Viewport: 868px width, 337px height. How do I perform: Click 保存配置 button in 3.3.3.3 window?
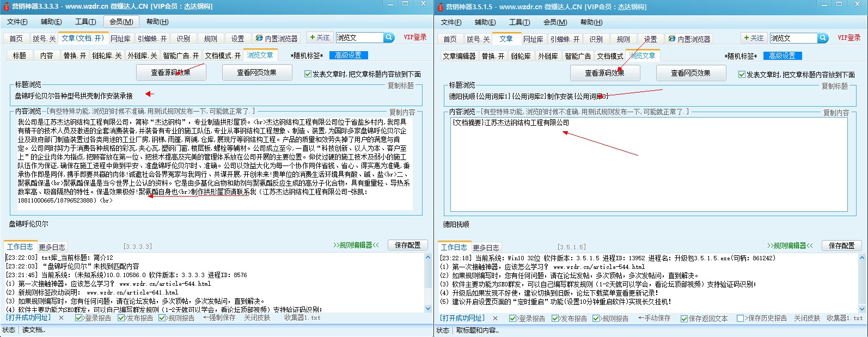coord(408,246)
